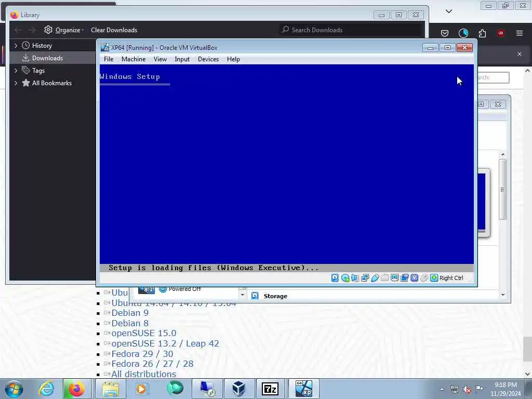532x399 pixels.
Task: Expand the All Bookmarks tree node
Action: [16, 83]
